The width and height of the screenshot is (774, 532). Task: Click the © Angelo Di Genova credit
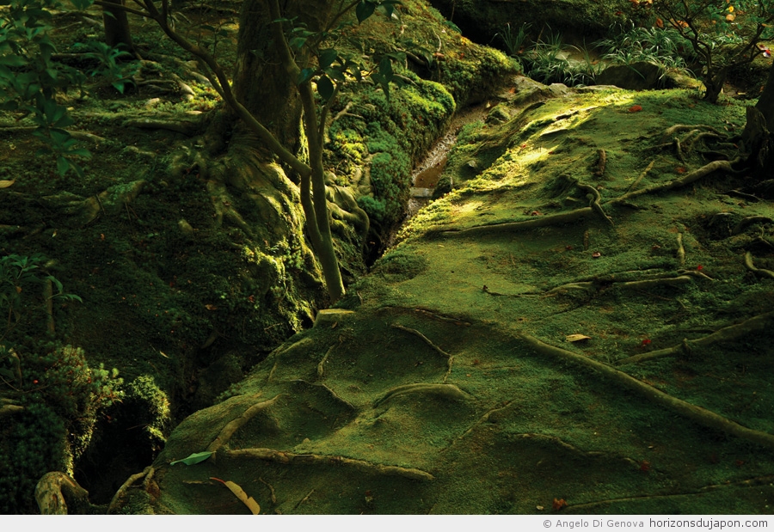(593, 523)
